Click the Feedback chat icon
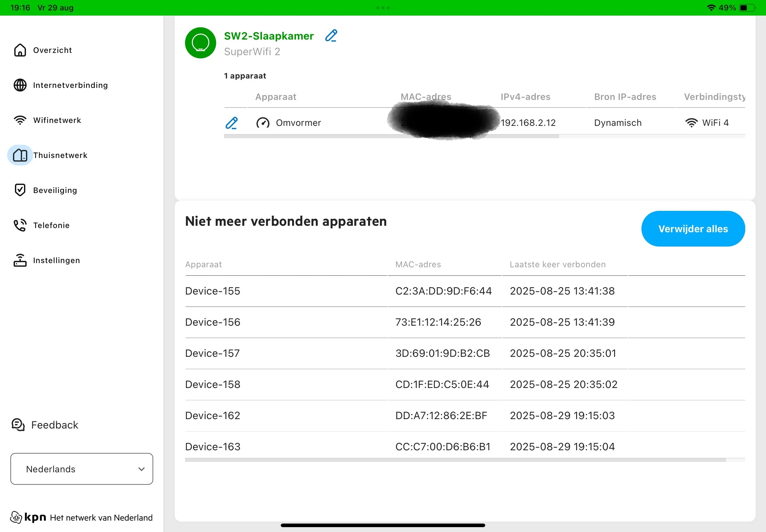 pyautogui.click(x=18, y=425)
